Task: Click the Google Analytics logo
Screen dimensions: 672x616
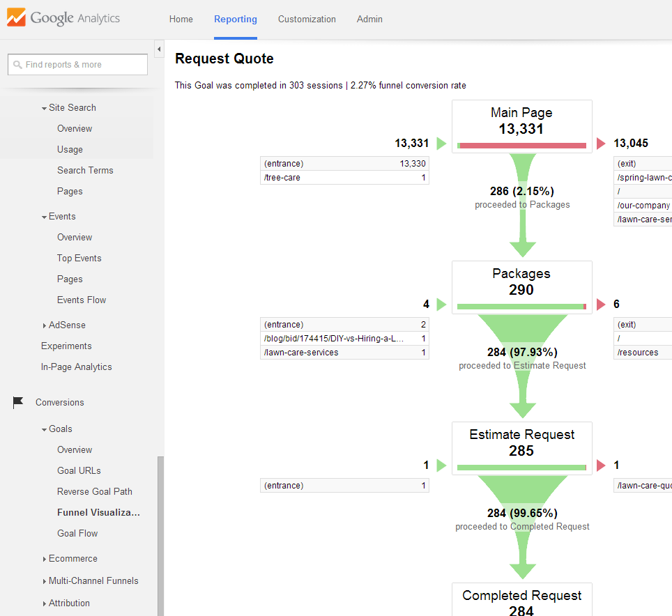Action: tap(63, 19)
